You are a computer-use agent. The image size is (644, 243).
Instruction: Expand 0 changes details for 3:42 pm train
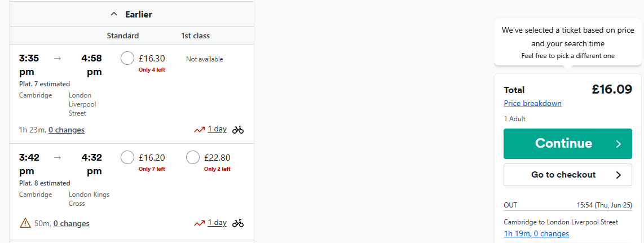point(72,223)
